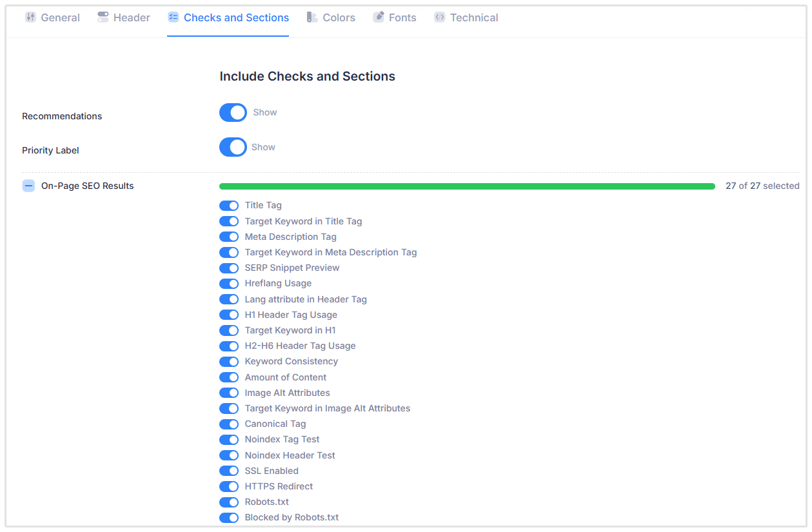Click the General tab sliders icon
This screenshot has width=812, height=532.
[30, 17]
